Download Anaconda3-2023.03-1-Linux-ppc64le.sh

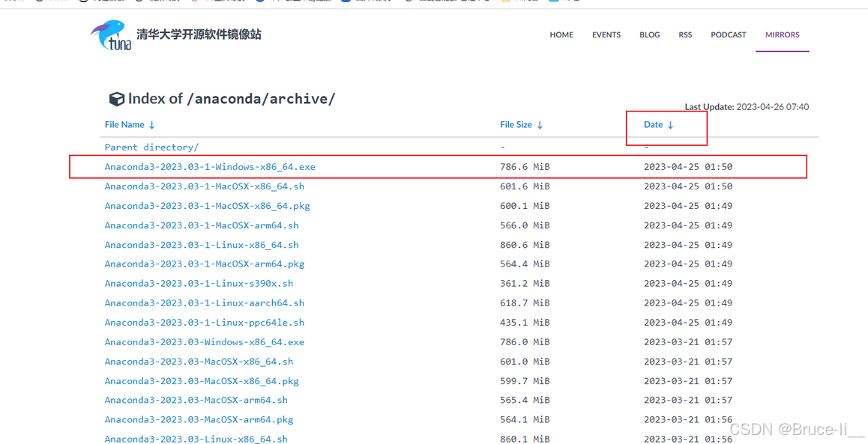click(x=205, y=323)
